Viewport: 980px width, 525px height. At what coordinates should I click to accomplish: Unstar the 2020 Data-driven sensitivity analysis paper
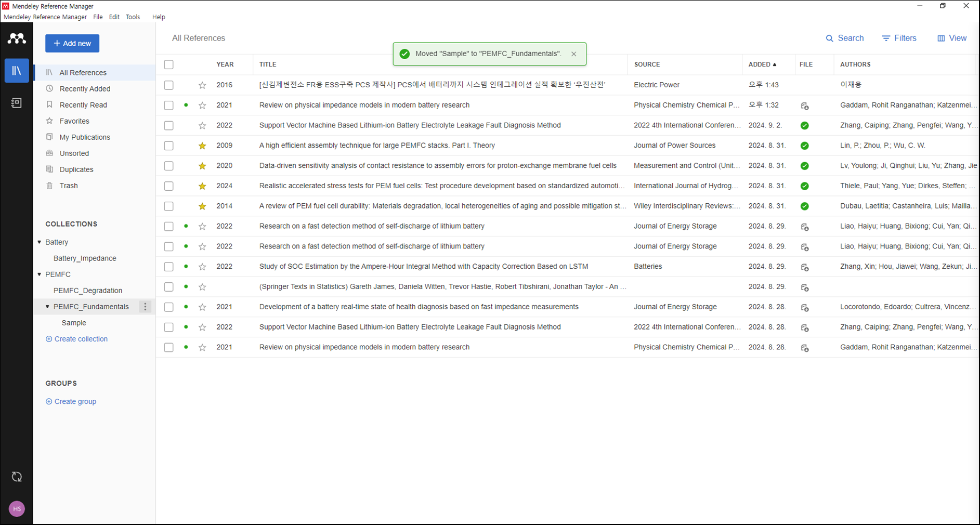click(x=202, y=166)
